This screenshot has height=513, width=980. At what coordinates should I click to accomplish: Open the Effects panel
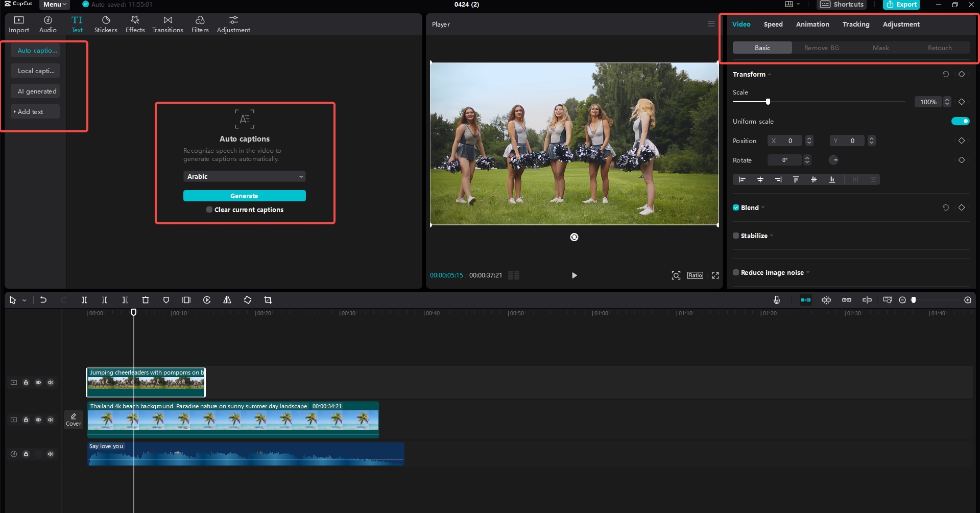(135, 24)
